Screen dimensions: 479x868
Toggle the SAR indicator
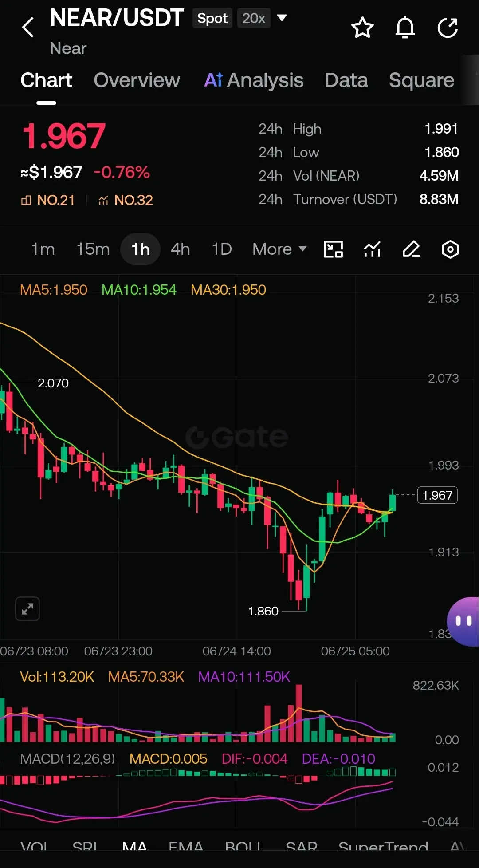click(x=302, y=847)
